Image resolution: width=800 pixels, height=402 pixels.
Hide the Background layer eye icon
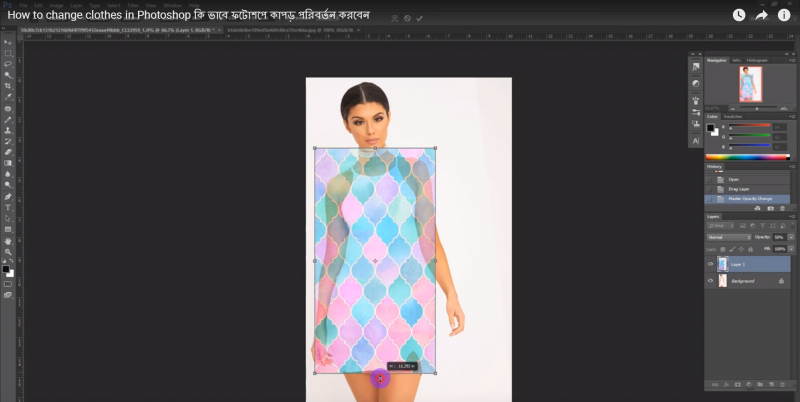pos(710,281)
